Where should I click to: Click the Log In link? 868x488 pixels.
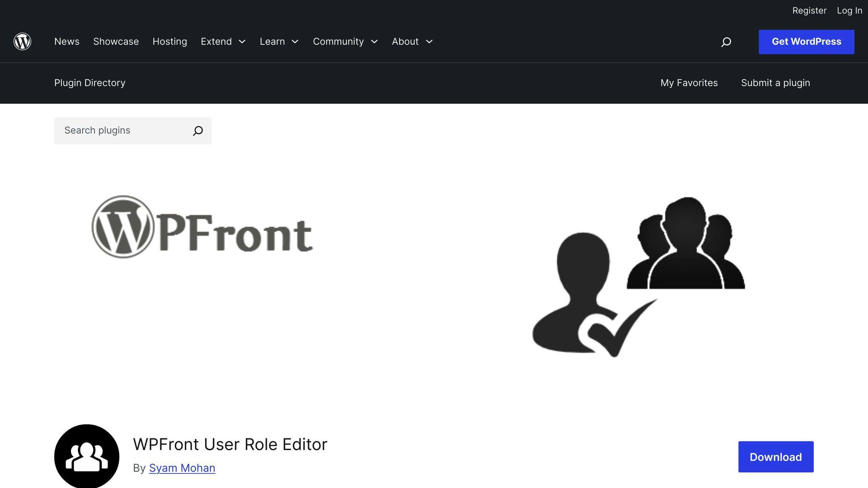click(849, 11)
